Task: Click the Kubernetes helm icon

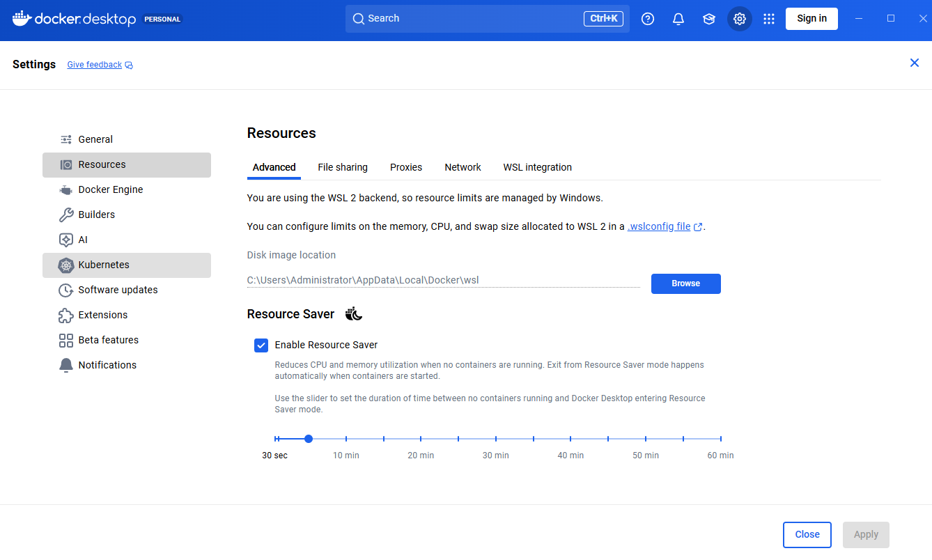Action: 66,265
